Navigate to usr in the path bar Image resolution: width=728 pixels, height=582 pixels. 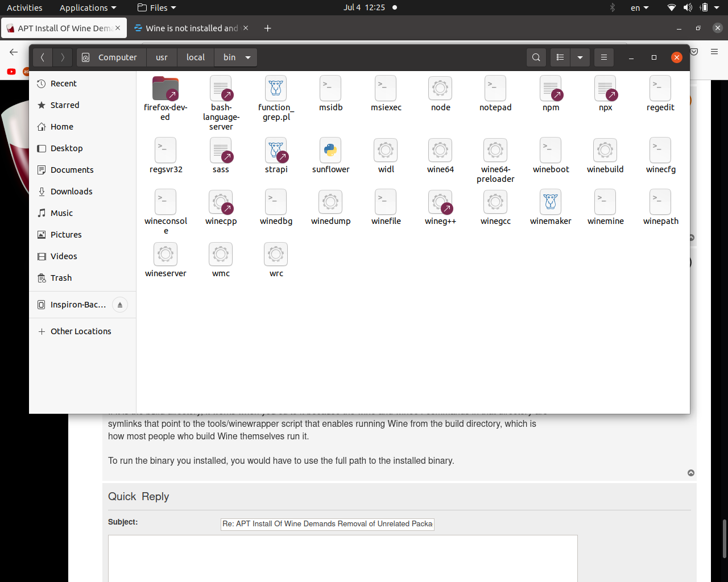pyautogui.click(x=162, y=57)
